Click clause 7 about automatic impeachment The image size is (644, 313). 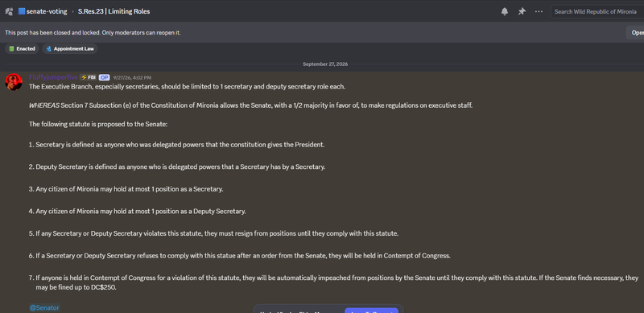[333, 282]
